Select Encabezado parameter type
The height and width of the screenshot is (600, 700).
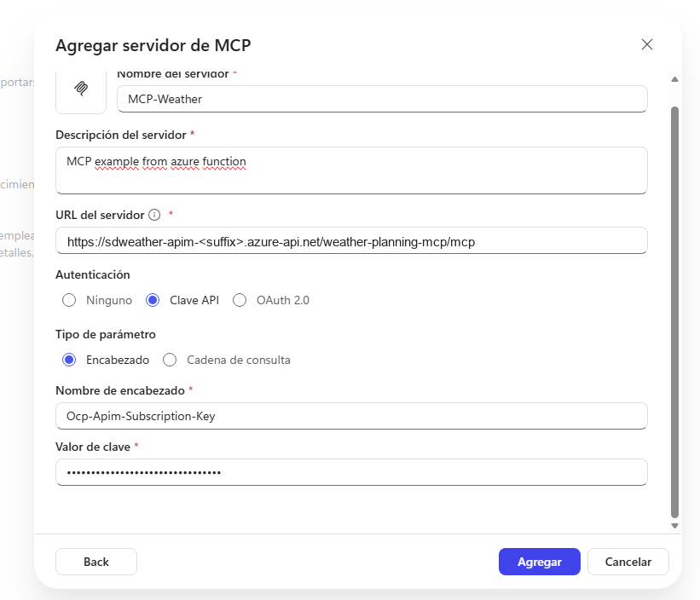point(69,360)
